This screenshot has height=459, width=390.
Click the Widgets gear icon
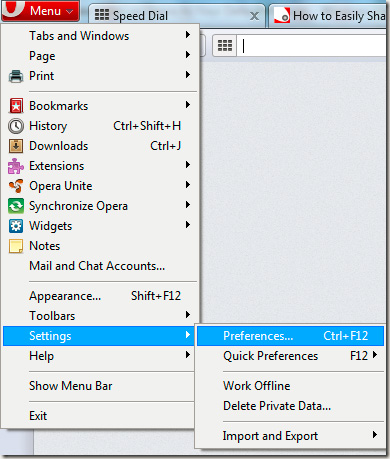pyautogui.click(x=16, y=226)
